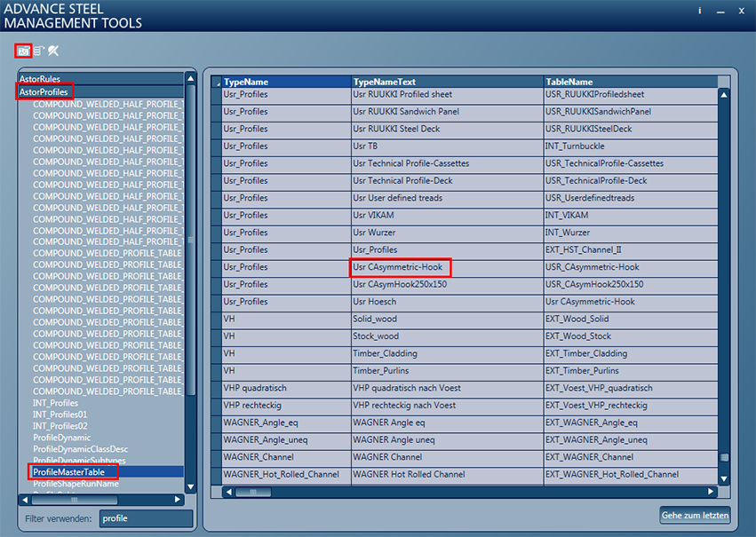The width and height of the screenshot is (756, 537).
Task: Click the tree horizontal scrollbar thumb
Action: click(x=74, y=500)
